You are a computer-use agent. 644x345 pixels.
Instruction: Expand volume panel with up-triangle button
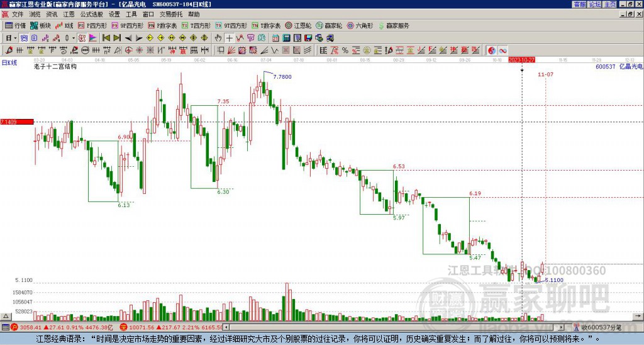[x=6, y=316]
